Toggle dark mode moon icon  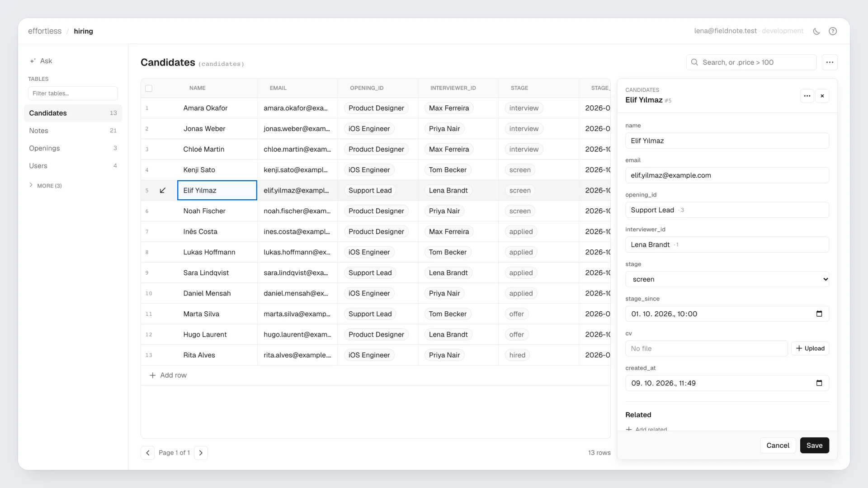click(x=816, y=31)
